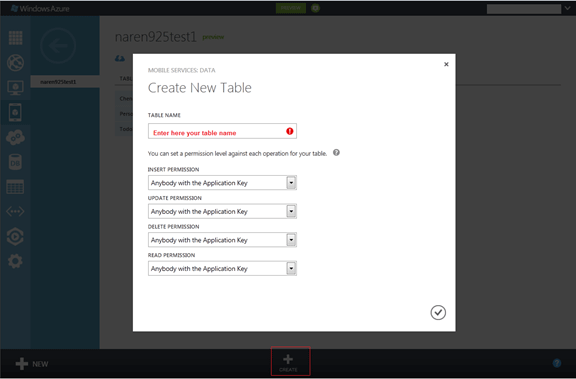The height and width of the screenshot is (379, 576).
Task: Open the Storage table-grid icon
Action: (15, 187)
